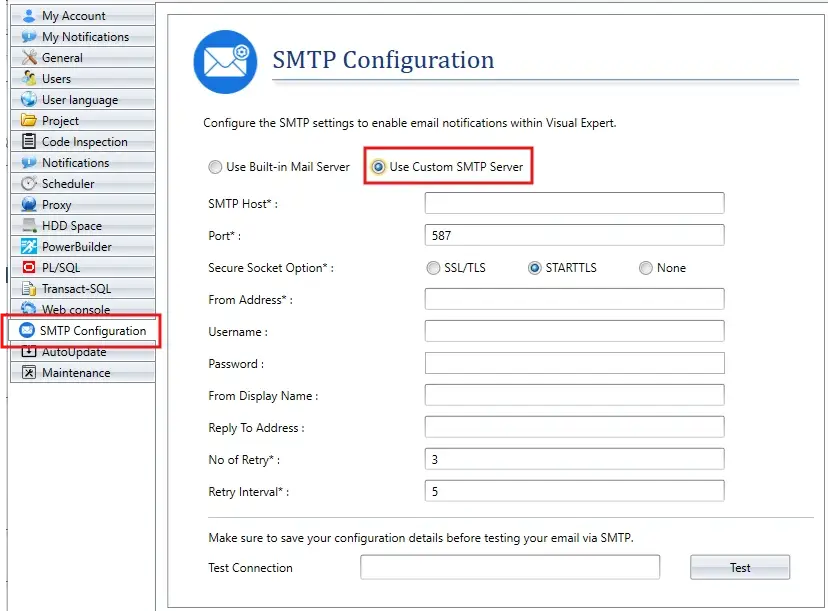Click the AutoUpdate download icon
Screen dimensions: 828x611
point(29,351)
